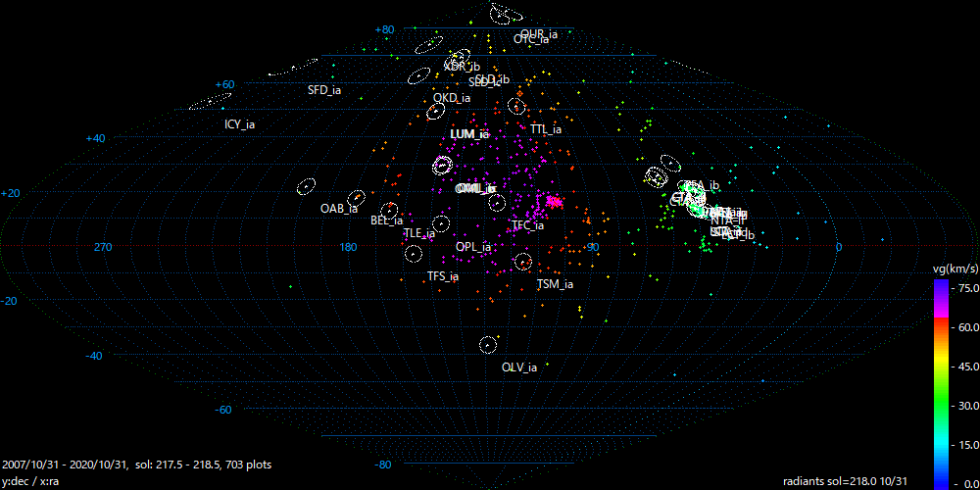This screenshot has height=490, width=980.
Task: Select the LUM_ia shower label
Action: [468, 134]
